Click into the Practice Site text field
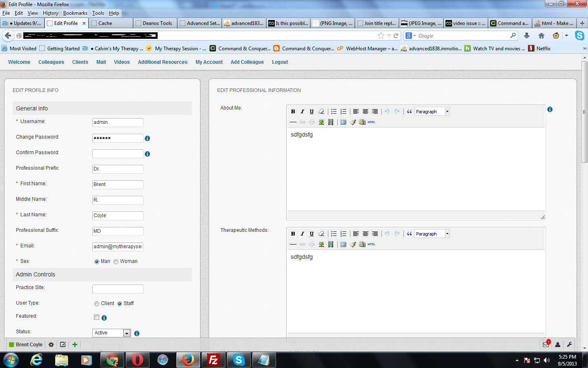The height and width of the screenshot is (368, 588). tap(118, 289)
